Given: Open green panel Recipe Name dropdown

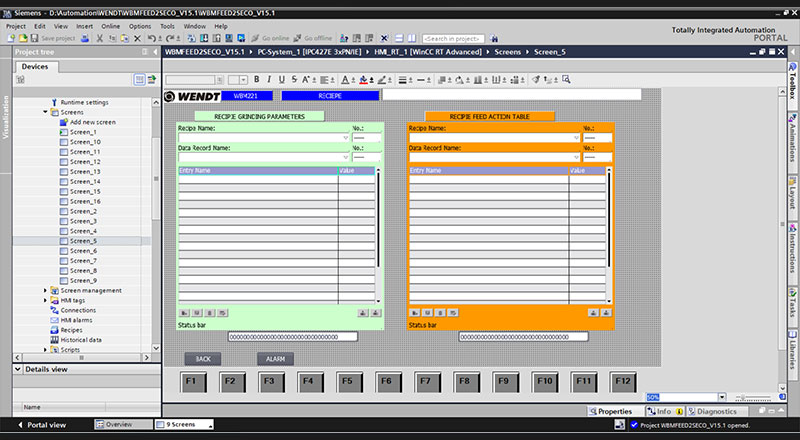Looking at the screenshot, I should click(345, 138).
